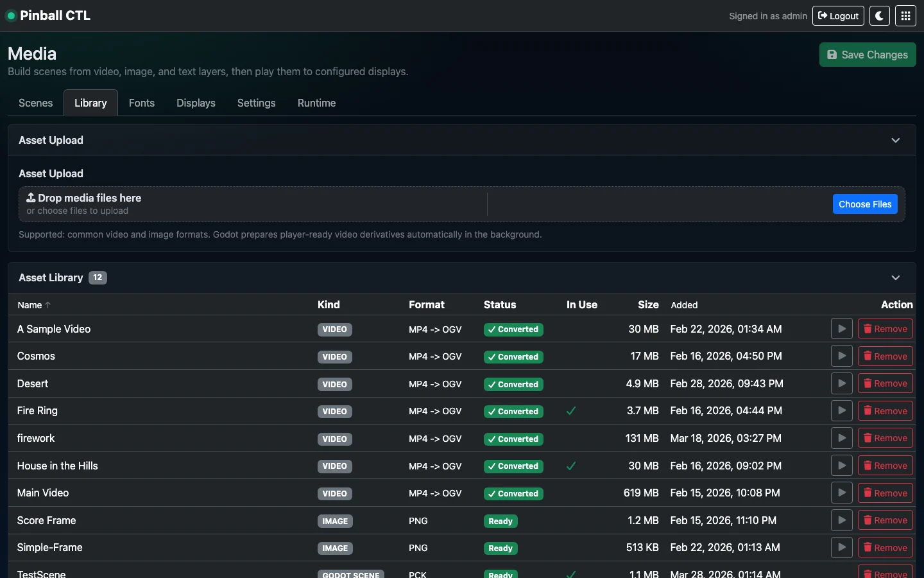Preview the A Sample Video asset

click(x=841, y=329)
